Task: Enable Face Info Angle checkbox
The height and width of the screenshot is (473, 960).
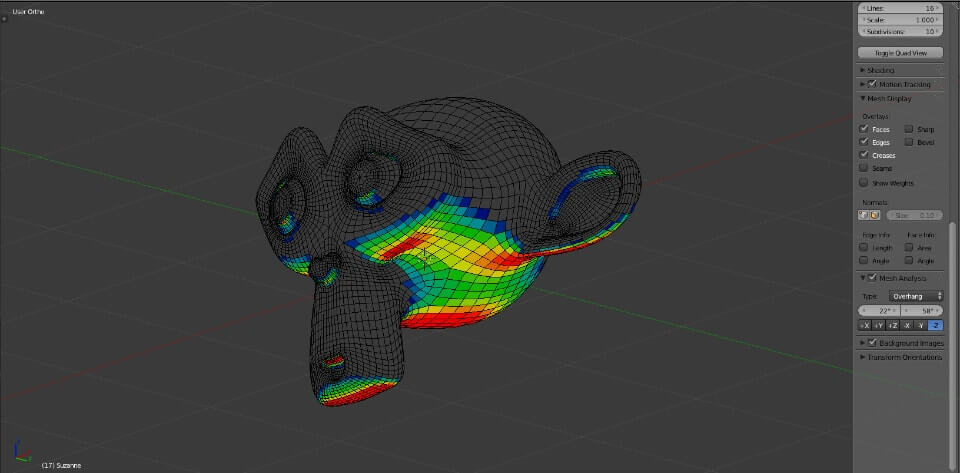Action: [x=909, y=260]
